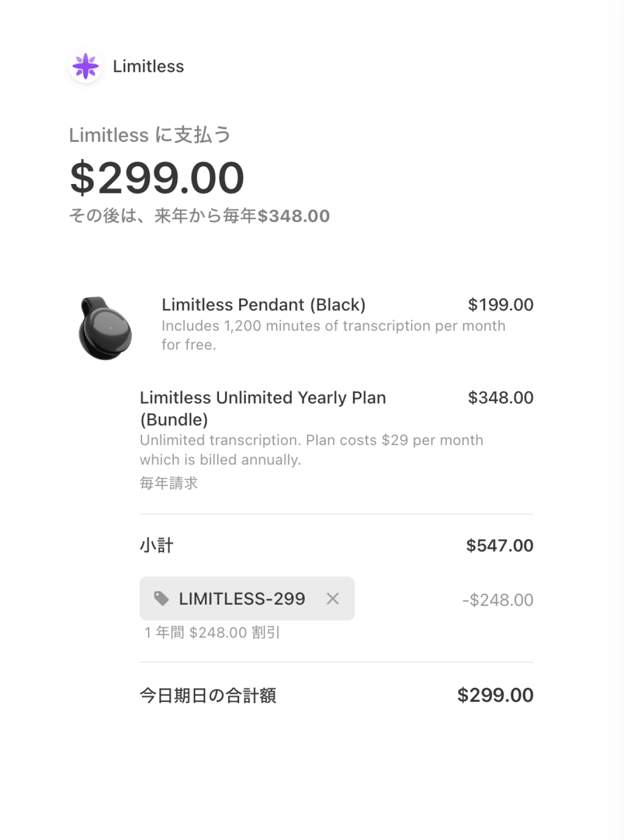Click the $547.00 subtotal amount

[x=499, y=545]
